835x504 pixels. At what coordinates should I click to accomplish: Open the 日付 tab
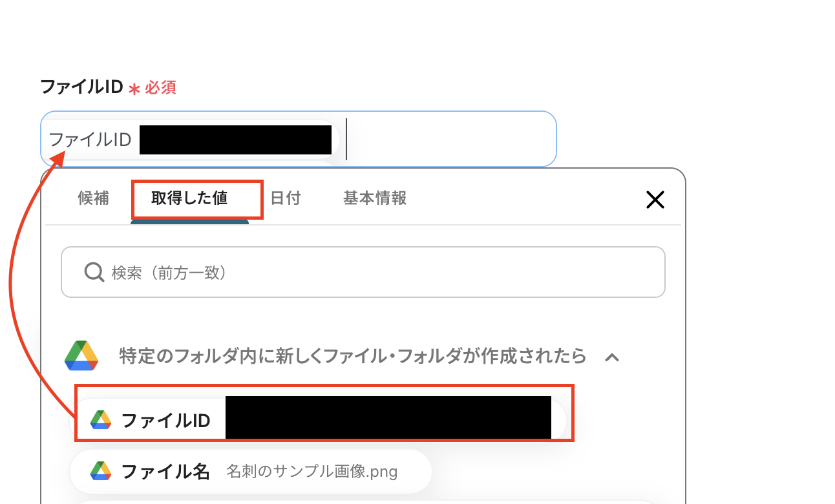tap(285, 198)
